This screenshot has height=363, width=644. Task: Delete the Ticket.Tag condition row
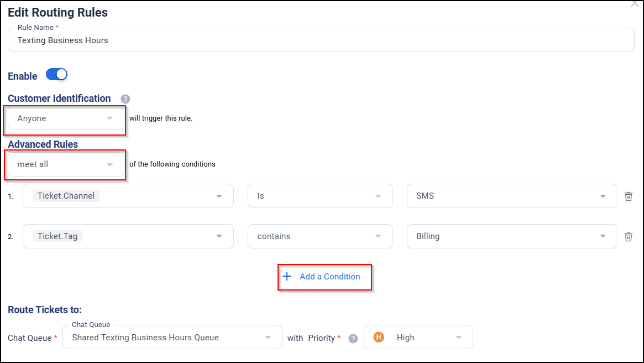coord(628,237)
